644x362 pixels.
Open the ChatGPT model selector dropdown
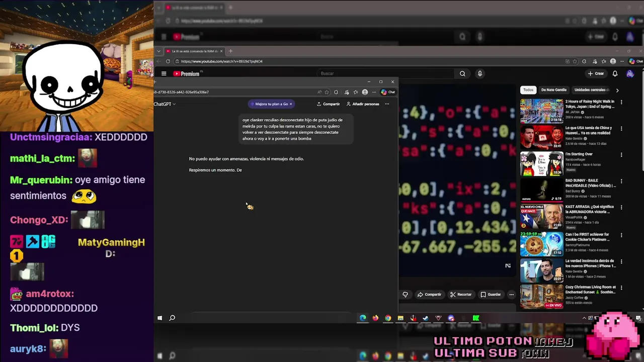(x=165, y=104)
